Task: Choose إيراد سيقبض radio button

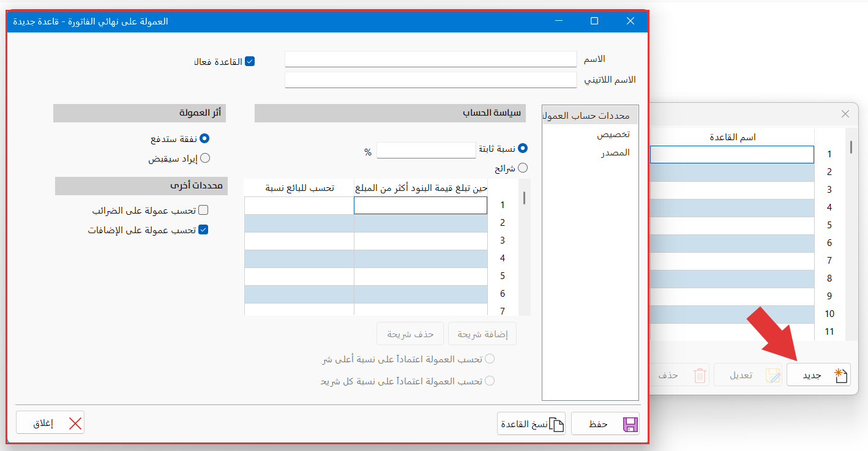Action: coord(205,158)
